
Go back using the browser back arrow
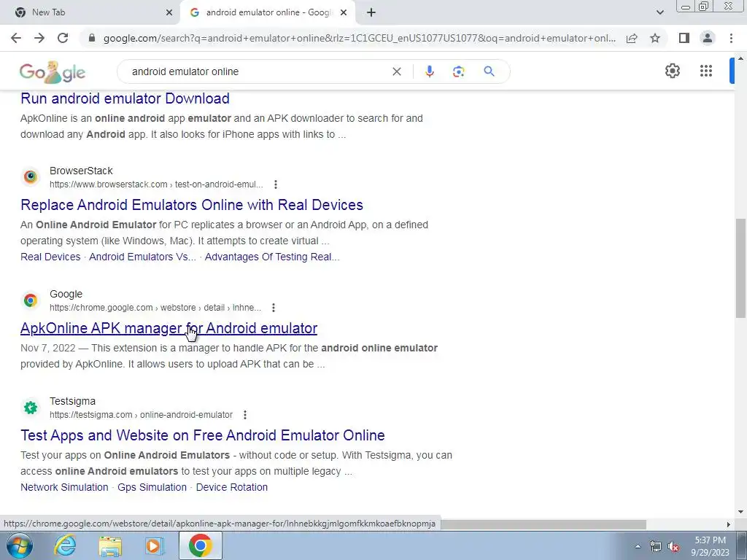pyautogui.click(x=16, y=38)
